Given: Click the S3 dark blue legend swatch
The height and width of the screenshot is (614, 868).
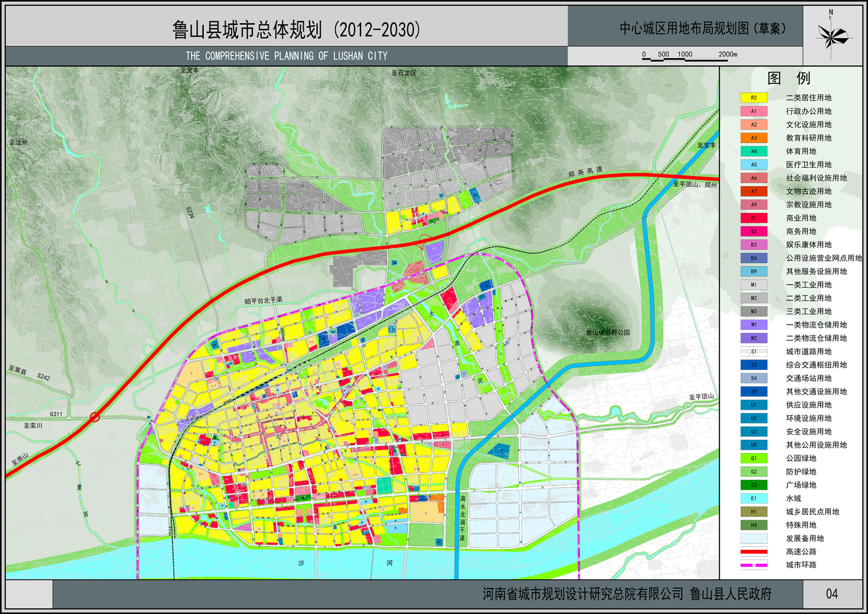Looking at the screenshot, I should pyautogui.click(x=753, y=365).
